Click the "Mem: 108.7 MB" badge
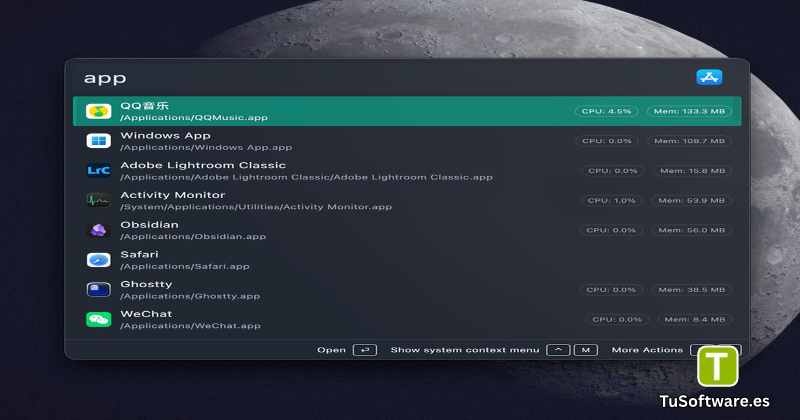This screenshot has width=800, height=420. (689, 141)
